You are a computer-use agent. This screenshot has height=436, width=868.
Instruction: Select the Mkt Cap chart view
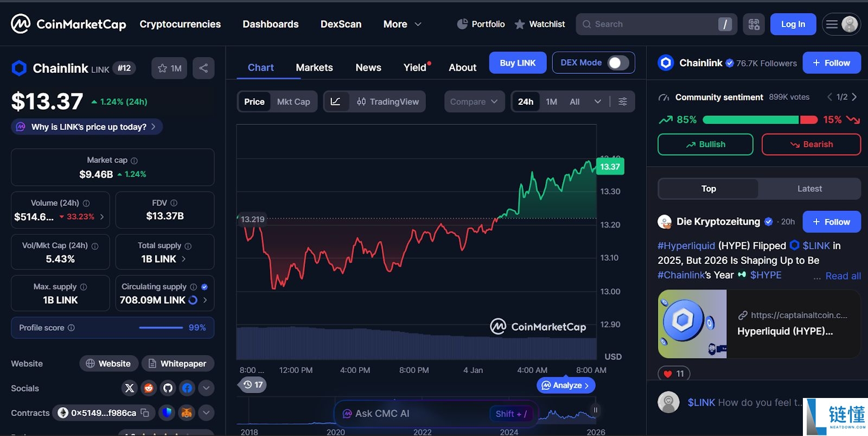click(x=293, y=102)
